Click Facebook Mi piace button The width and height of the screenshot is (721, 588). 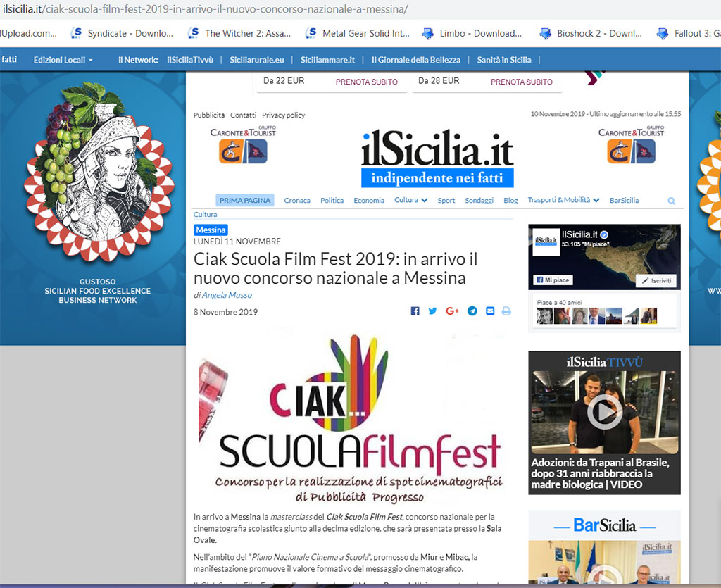tap(553, 280)
